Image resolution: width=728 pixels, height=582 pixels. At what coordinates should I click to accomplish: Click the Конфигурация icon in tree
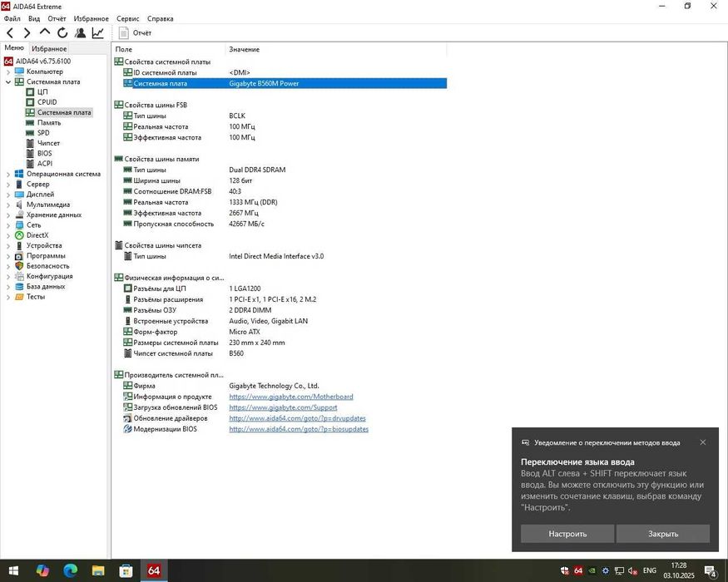pyautogui.click(x=19, y=276)
